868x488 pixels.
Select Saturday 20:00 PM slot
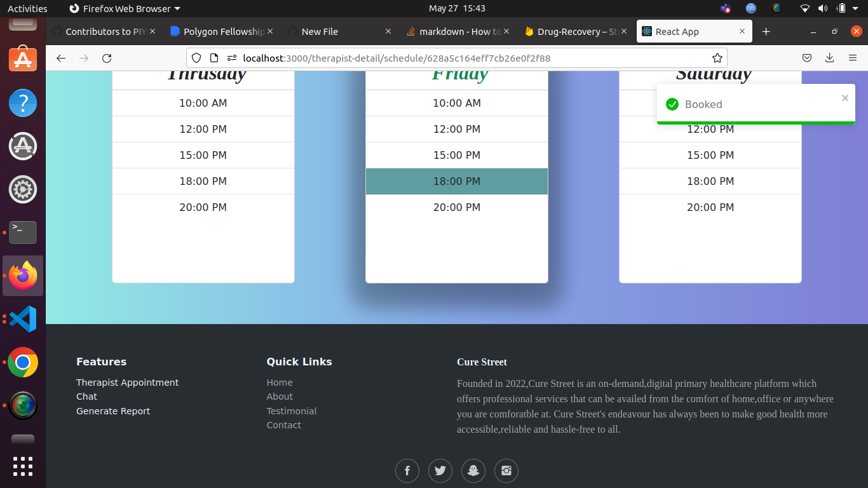(x=710, y=207)
